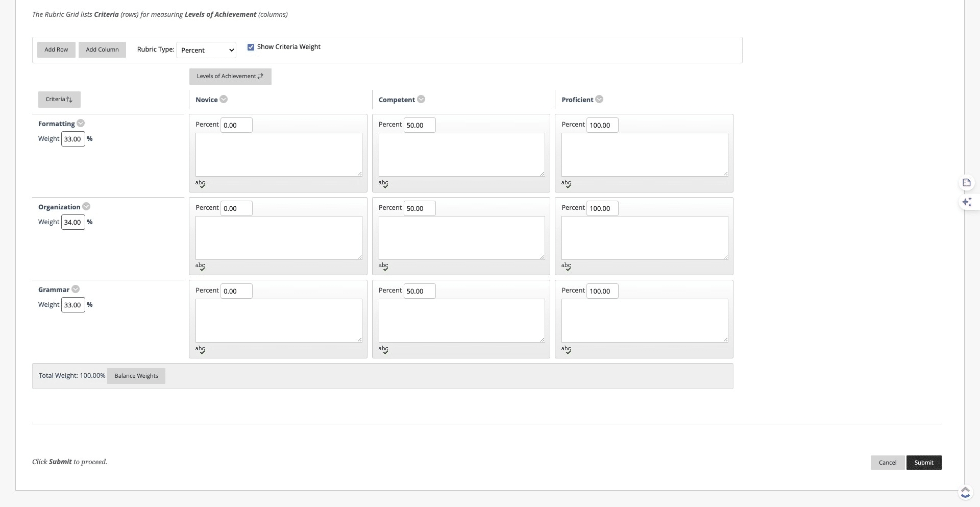Uncheck Show Criteria Weight checkbox
The width and height of the screenshot is (980, 507).
point(251,47)
